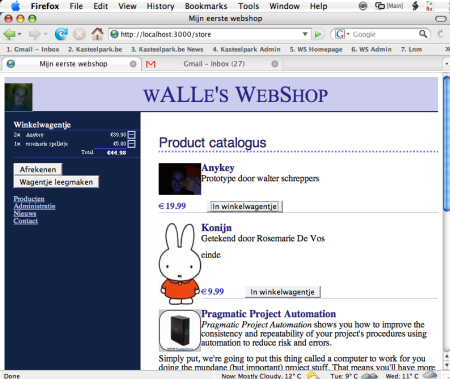450x379 pixels.
Task: Close the Gmail - Inbox tab
Action: coord(275,64)
